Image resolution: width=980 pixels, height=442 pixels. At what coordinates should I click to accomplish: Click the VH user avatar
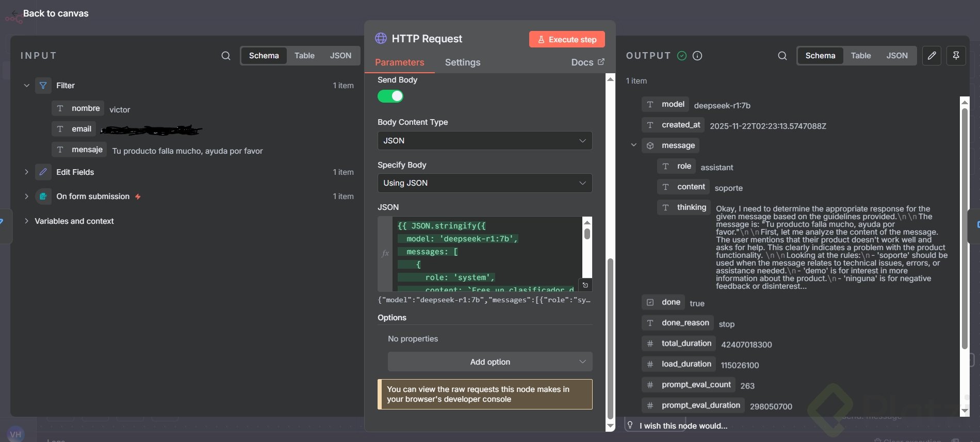pos(15,434)
